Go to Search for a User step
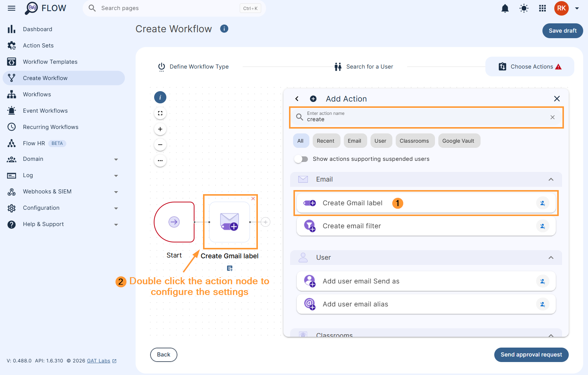588x375 pixels. point(363,67)
